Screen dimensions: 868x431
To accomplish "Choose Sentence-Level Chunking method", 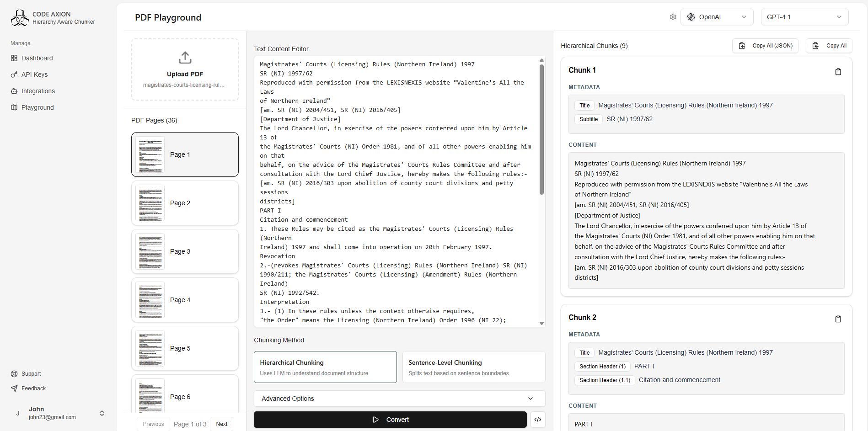I will (x=474, y=367).
